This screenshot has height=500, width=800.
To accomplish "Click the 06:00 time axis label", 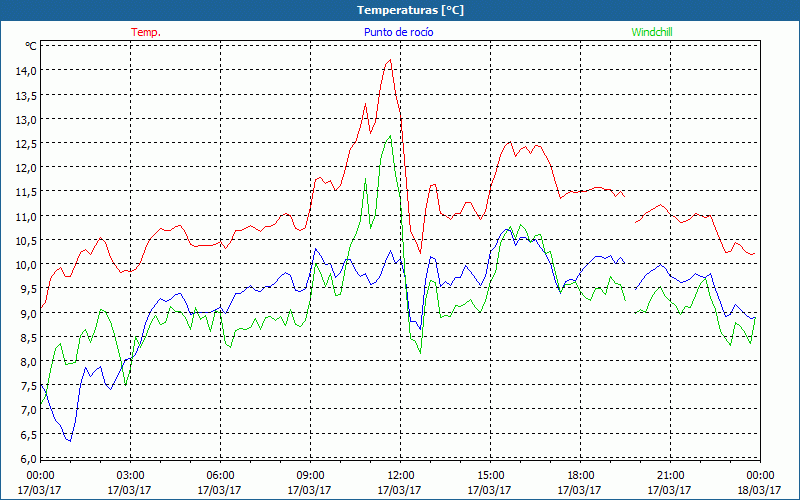I will pyautogui.click(x=220, y=476).
